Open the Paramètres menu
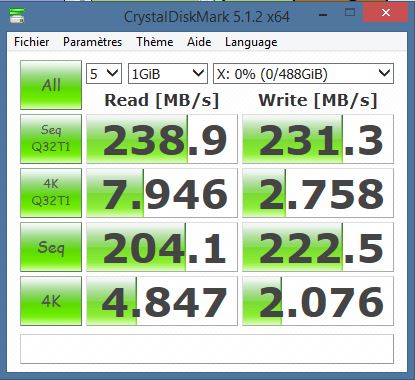The width and height of the screenshot is (415, 380). [x=92, y=42]
